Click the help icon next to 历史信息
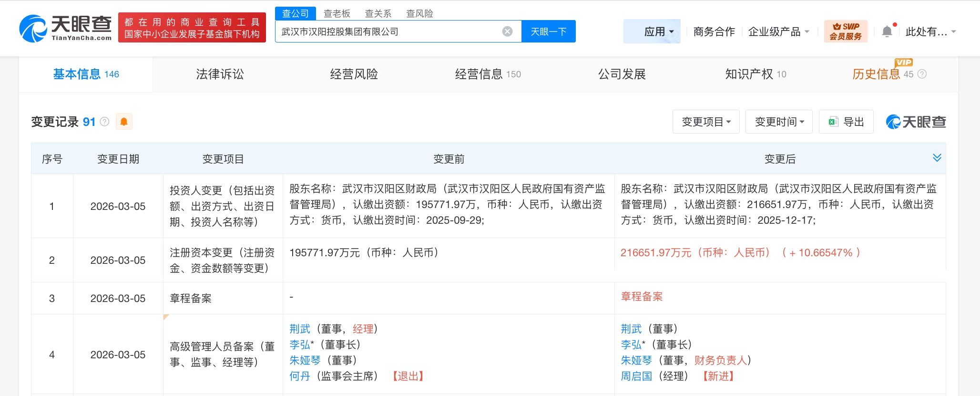Screen dimensions: 980x396 922,74
